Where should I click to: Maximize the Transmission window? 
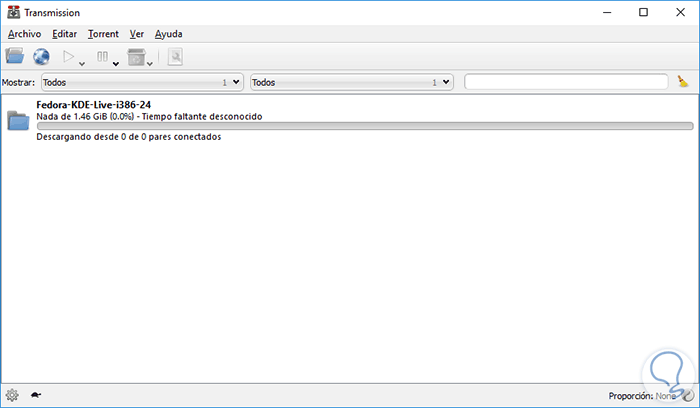643,12
